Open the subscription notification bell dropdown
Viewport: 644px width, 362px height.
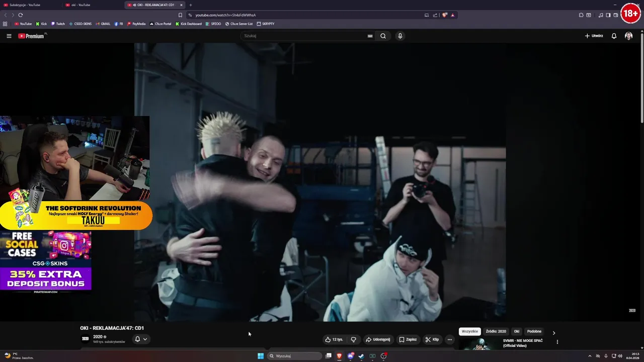tap(141, 339)
